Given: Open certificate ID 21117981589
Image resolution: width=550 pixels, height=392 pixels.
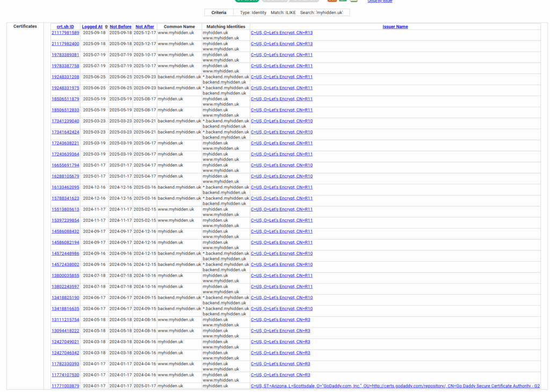Looking at the screenshot, I should click(65, 33).
